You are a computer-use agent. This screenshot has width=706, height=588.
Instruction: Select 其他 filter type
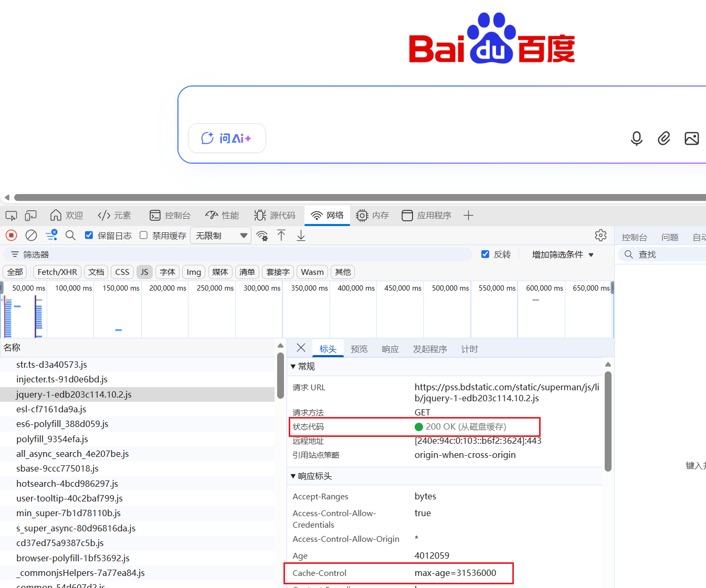(x=343, y=272)
